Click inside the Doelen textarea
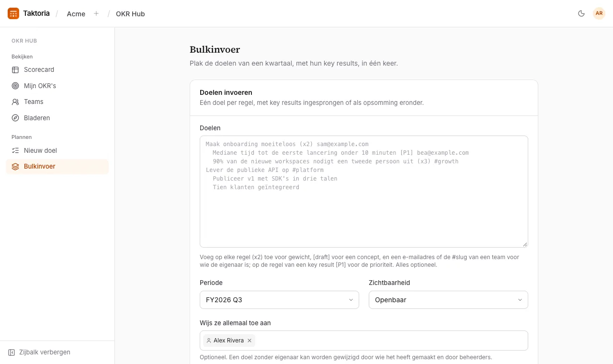The image size is (613, 364). tap(364, 192)
